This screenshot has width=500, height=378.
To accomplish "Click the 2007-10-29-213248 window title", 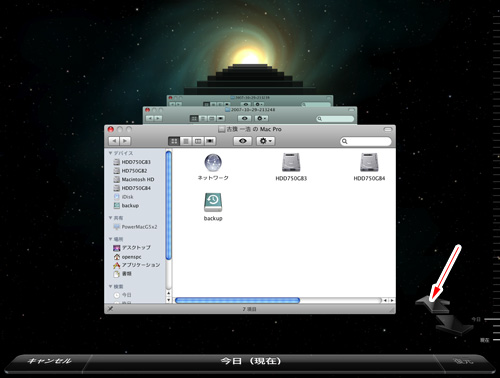I will (253, 110).
